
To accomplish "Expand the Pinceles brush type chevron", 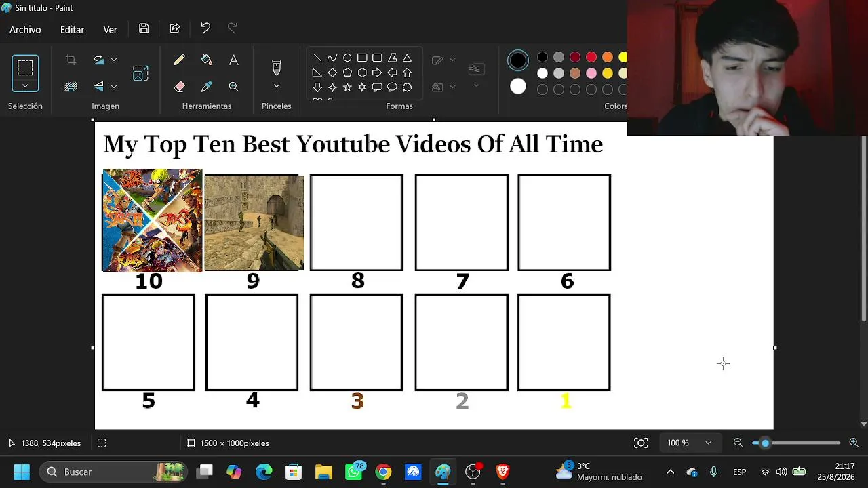I will click(x=277, y=87).
